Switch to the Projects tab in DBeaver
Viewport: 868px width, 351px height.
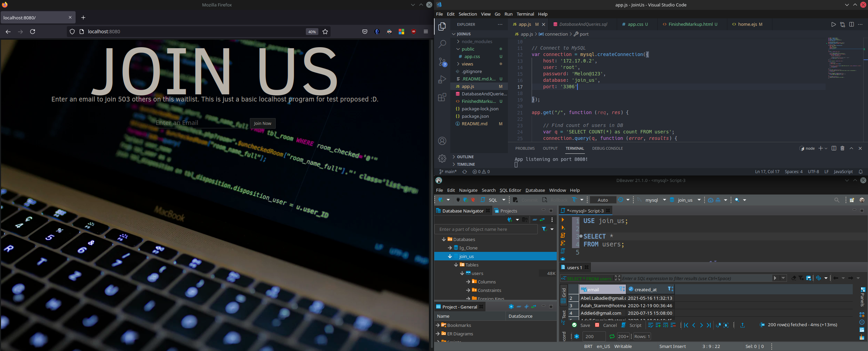point(506,211)
